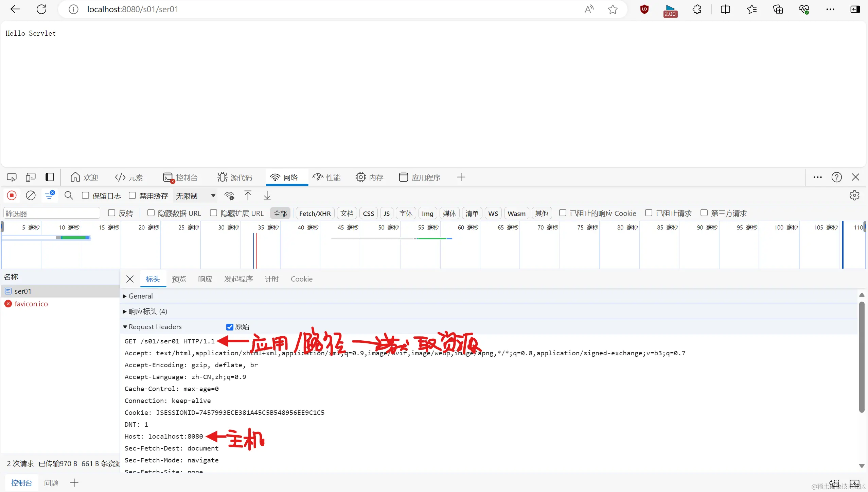Uncheck the 原始 raw headers checkbox
The width and height of the screenshot is (868, 492).
click(x=230, y=327)
